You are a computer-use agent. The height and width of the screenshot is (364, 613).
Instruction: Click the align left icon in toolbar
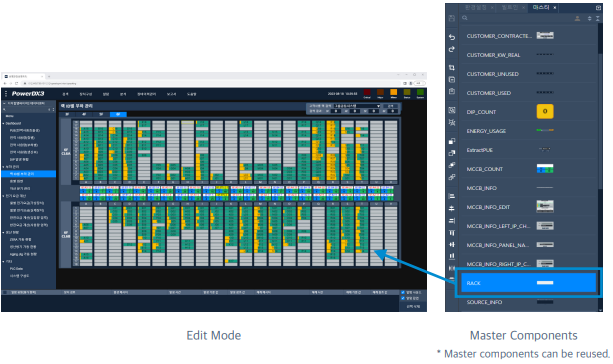click(452, 196)
